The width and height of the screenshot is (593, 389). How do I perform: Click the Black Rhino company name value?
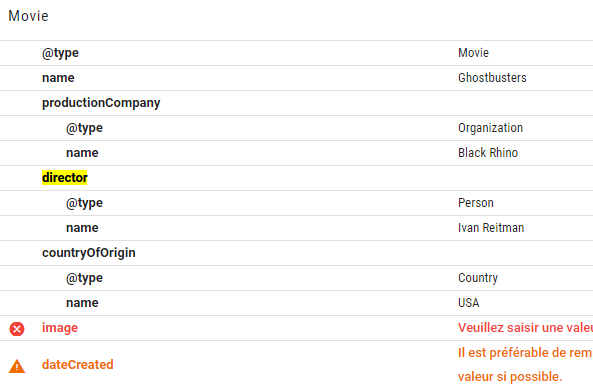(488, 153)
